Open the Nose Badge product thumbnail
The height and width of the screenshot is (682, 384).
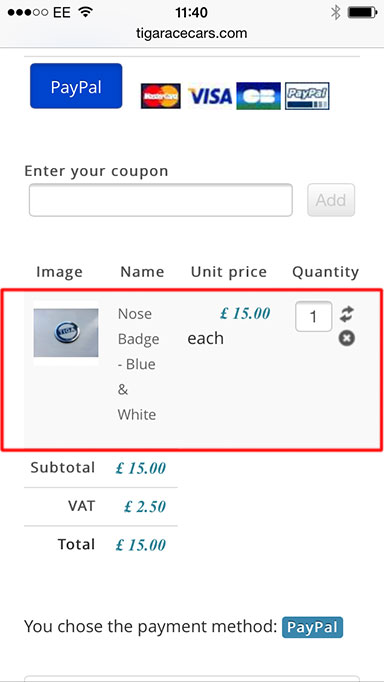[x=66, y=333]
